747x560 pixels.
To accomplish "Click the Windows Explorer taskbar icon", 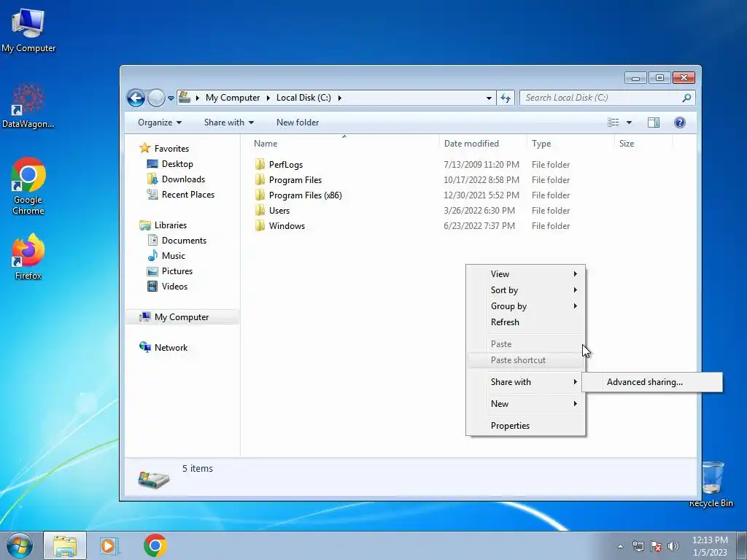I will [65, 545].
